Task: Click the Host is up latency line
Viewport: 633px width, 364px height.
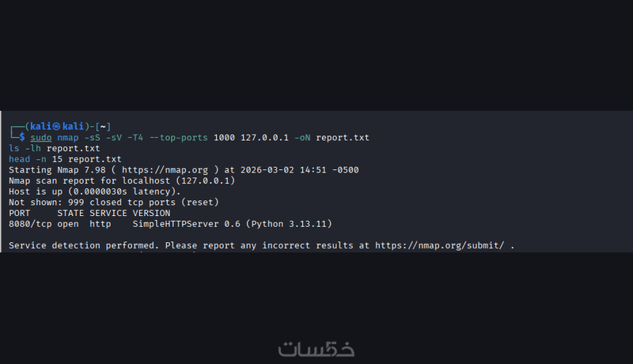Action: (x=95, y=191)
